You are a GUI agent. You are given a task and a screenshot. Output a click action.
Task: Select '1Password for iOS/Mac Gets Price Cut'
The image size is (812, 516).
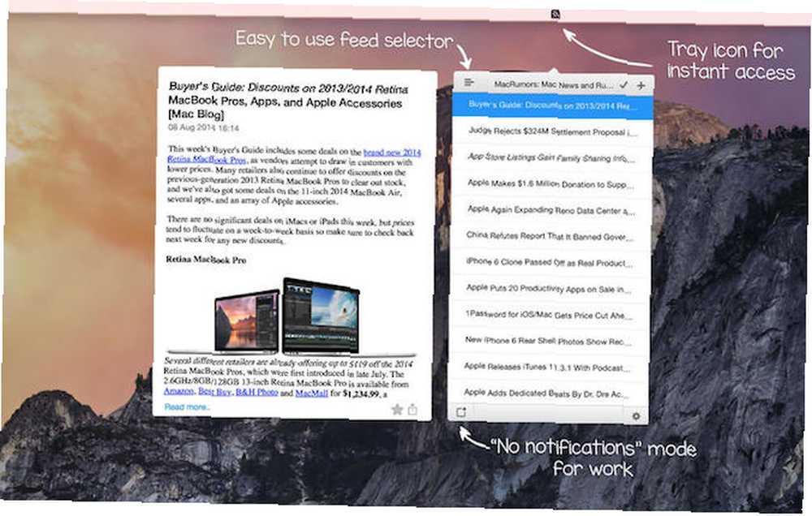[x=548, y=315]
